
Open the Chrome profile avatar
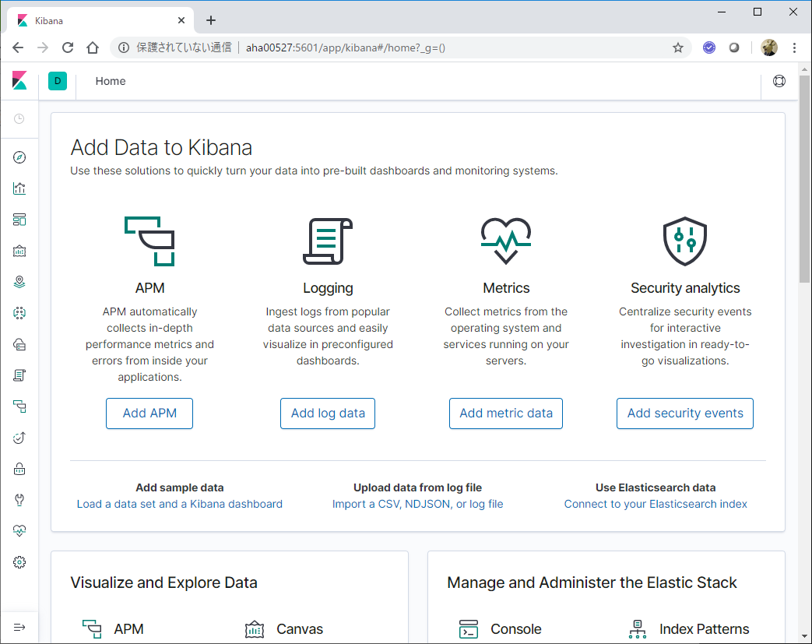(x=769, y=48)
